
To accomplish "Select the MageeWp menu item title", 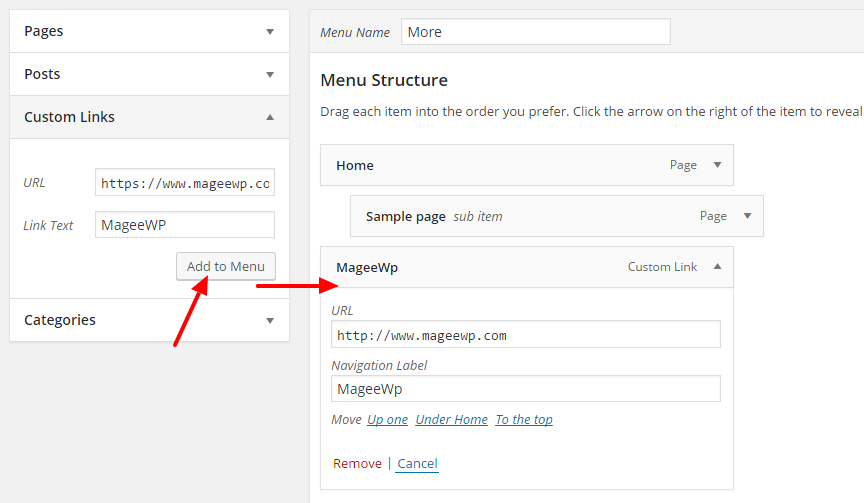I will 367,268.
